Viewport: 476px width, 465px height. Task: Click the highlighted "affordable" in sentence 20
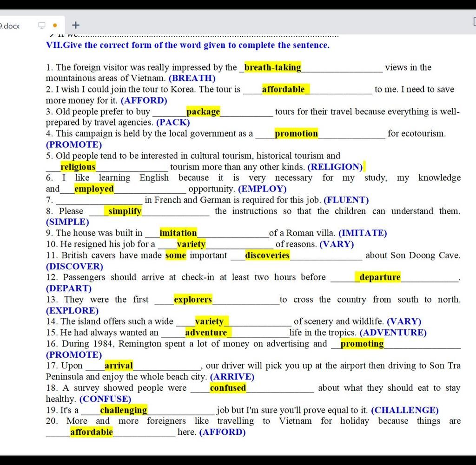coord(92,432)
